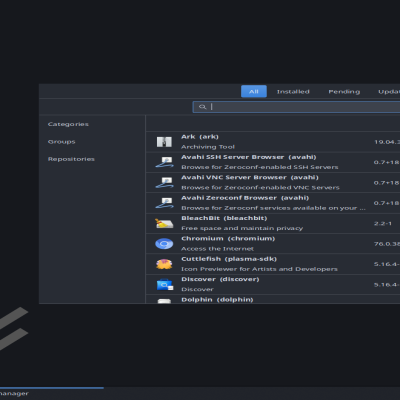
Task: Select "Chromium (chromium)" title
Action: tap(228, 238)
